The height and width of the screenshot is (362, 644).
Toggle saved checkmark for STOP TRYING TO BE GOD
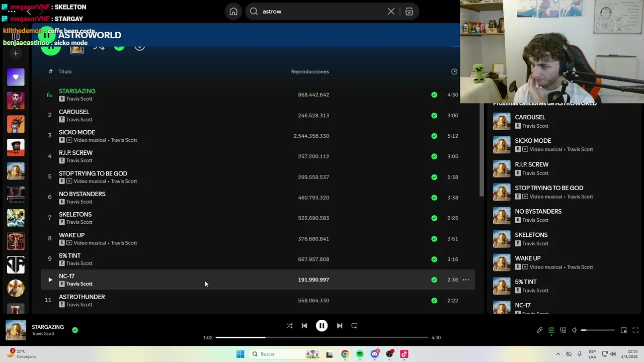[x=434, y=177]
